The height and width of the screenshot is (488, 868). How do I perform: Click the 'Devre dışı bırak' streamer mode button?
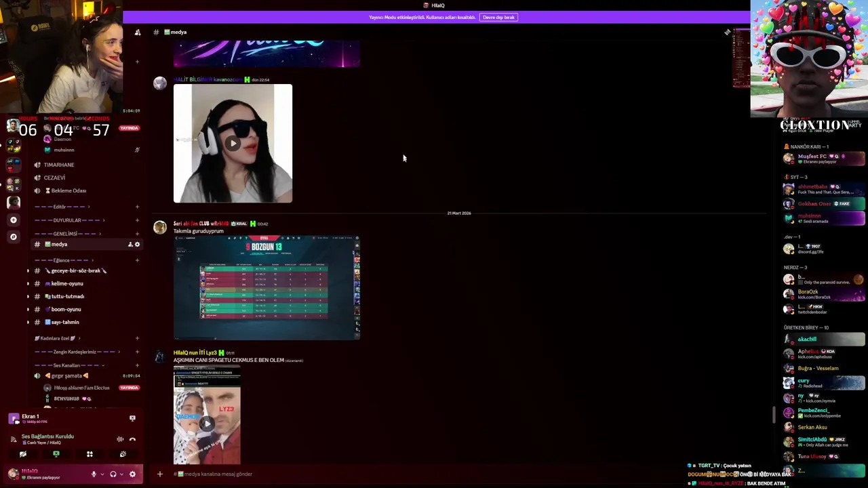[x=498, y=17]
